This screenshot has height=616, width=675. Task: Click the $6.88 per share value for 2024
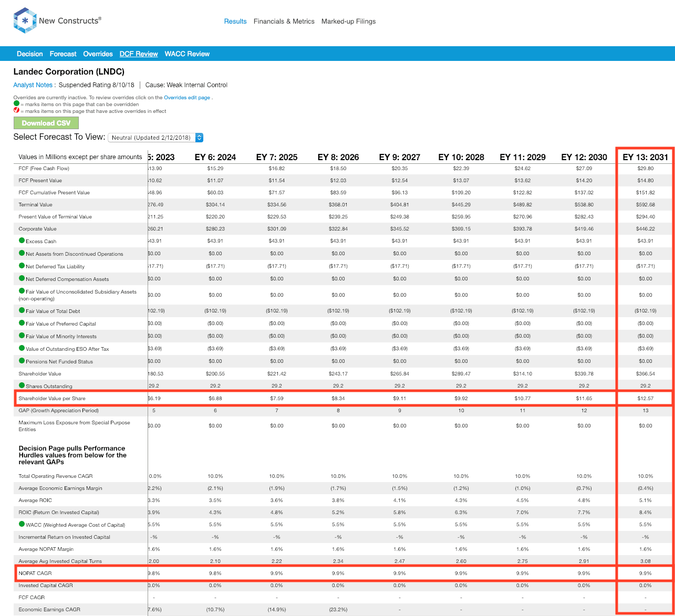point(215,398)
